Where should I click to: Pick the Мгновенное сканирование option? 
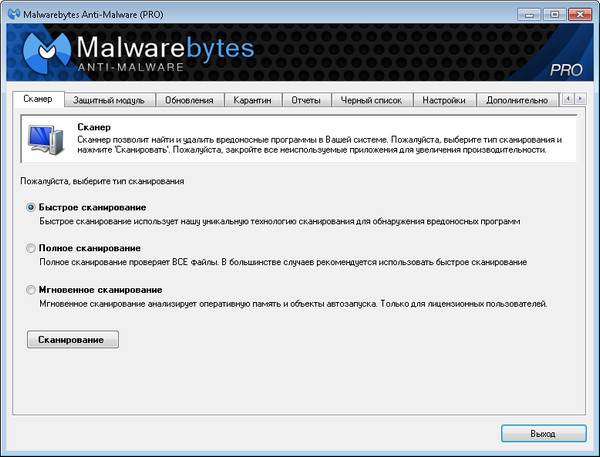coord(33,289)
